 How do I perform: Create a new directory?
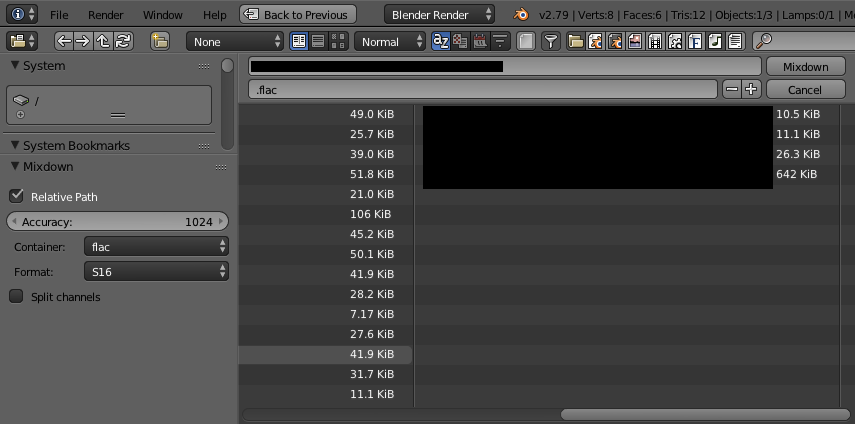(x=160, y=41)
